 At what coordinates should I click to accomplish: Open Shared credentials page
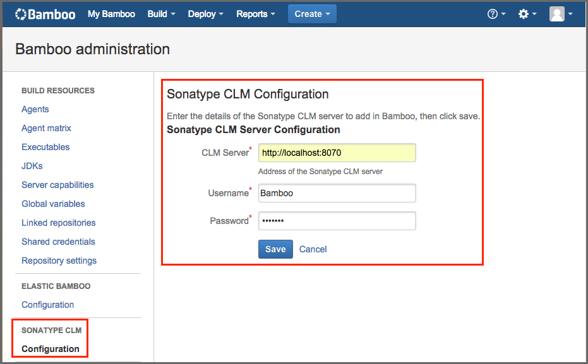pos(58,242)
